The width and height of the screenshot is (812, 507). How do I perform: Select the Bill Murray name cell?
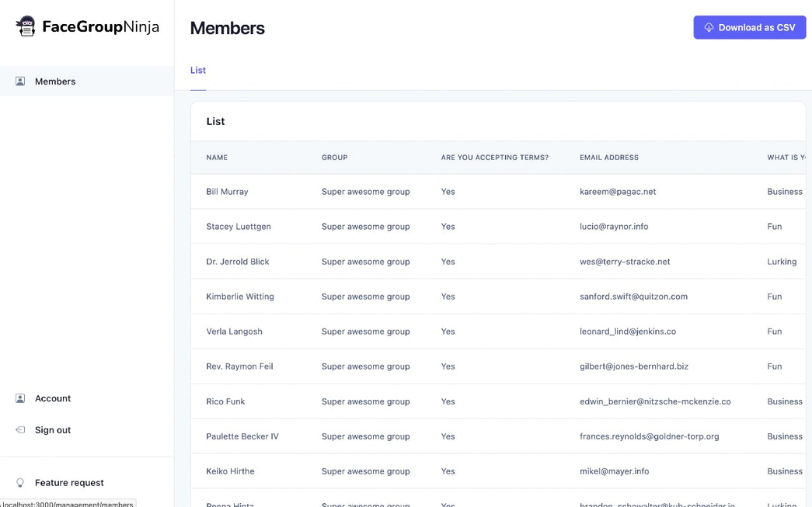point(227,192)
